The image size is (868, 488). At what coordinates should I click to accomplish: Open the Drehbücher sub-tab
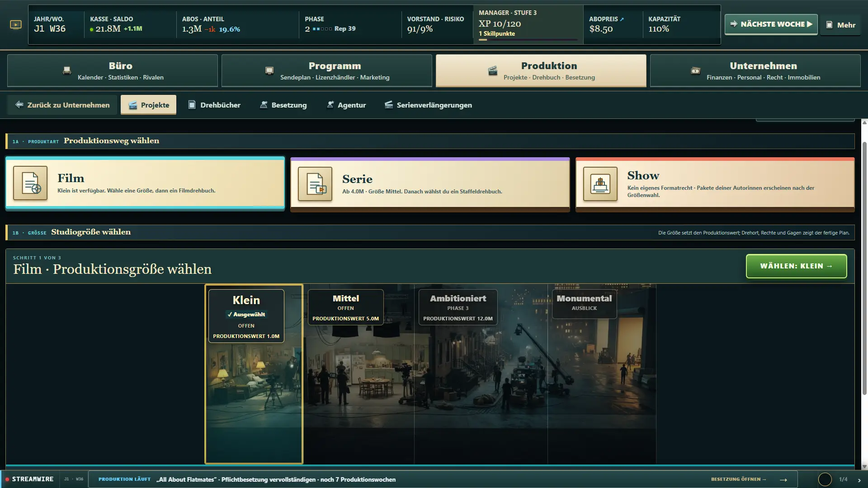[214, 105]
